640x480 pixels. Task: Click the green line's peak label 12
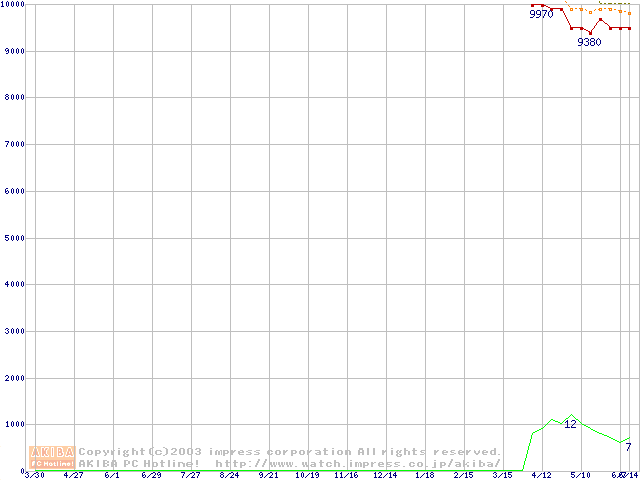tap(570, 424)
